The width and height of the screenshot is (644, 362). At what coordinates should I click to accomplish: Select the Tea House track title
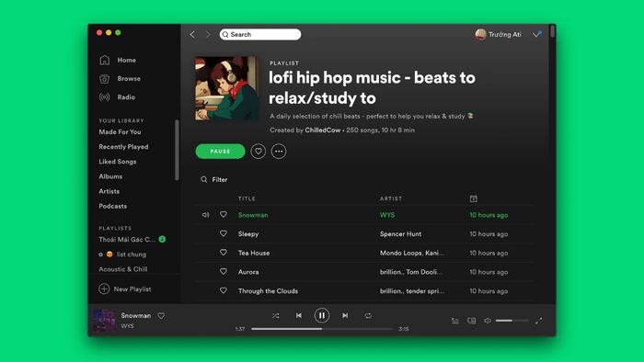click(254, 253)
